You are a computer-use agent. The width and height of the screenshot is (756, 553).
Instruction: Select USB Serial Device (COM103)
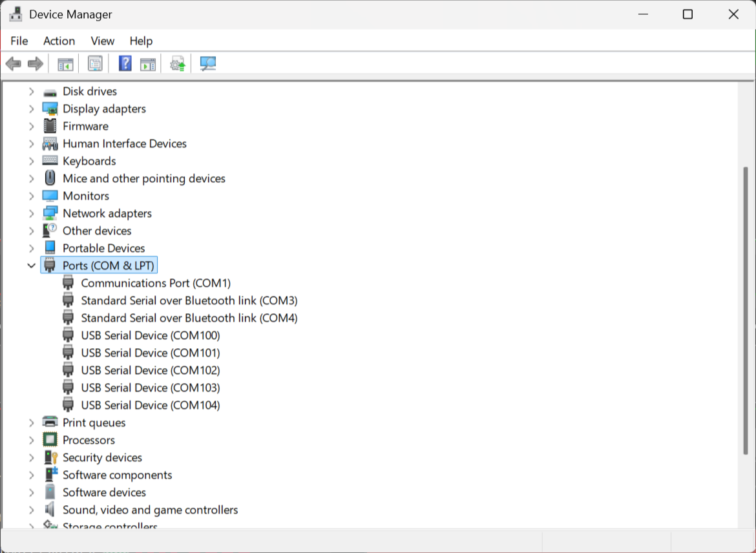[x=151, y=387]
